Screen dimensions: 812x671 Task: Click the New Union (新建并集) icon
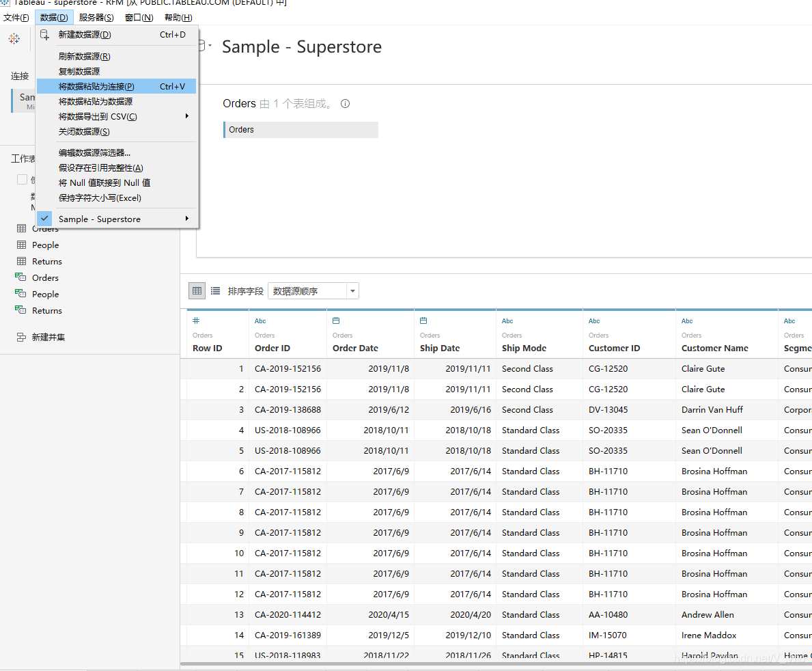(x=21, y=338)
